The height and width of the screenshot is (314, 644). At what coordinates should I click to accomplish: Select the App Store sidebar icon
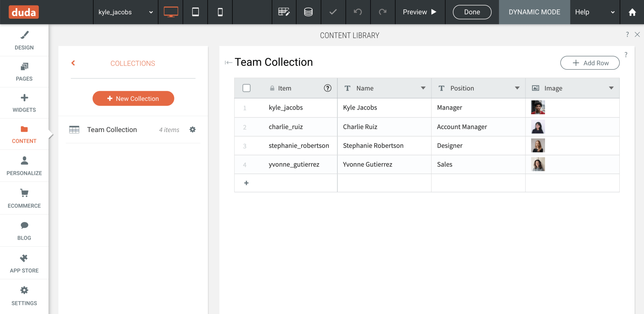24,263
